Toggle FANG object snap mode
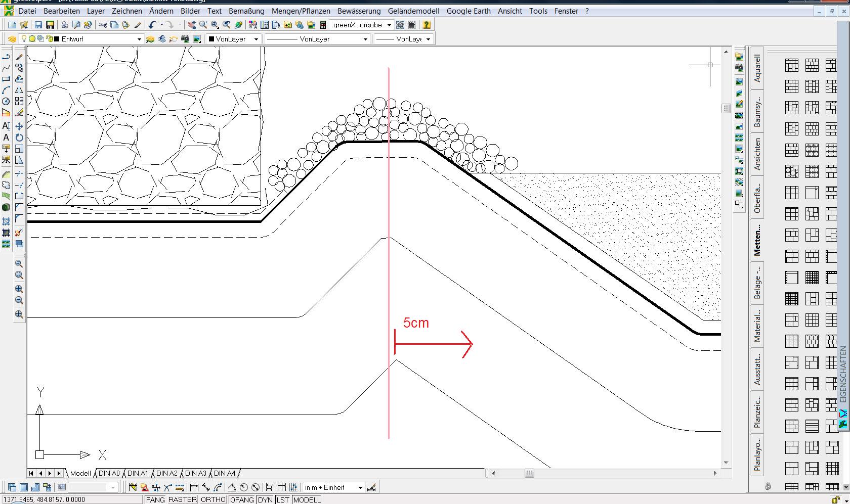Image resolution: width=850 pixels, height=504 pixels. (x=155, y=500)
